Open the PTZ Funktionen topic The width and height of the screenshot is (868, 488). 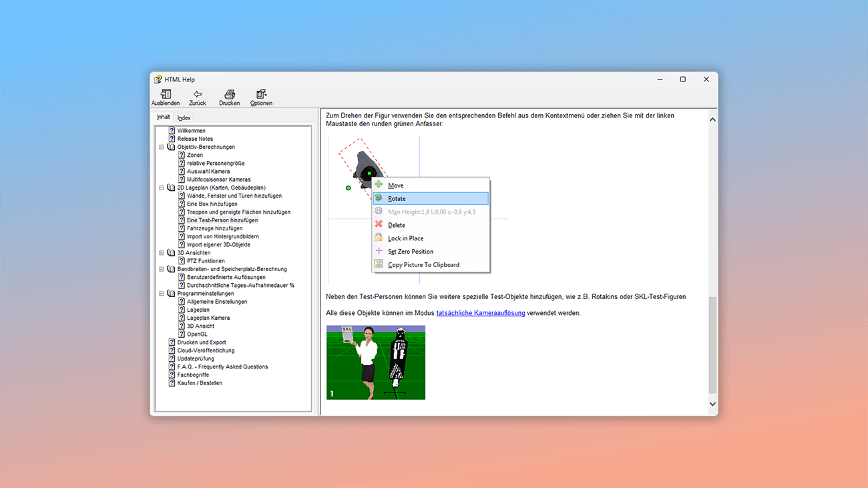(x=206, y=261)
